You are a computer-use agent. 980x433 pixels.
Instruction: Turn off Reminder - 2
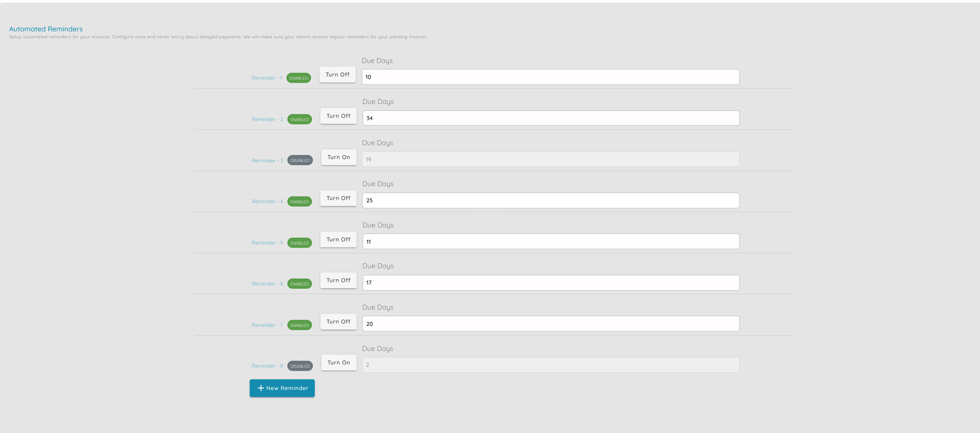(x=338, y=116)
